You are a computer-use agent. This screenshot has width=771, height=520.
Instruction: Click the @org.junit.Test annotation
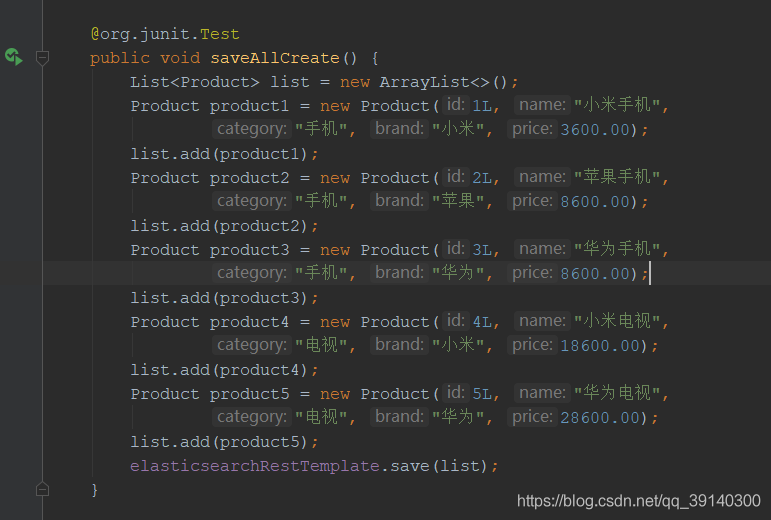165,34
